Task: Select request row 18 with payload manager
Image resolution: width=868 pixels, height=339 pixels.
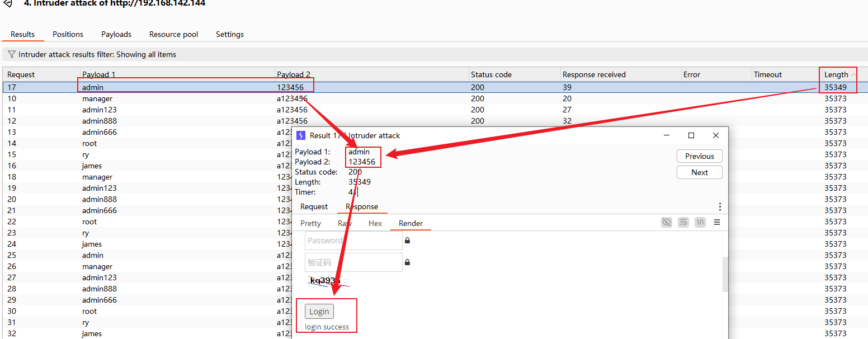Action: [x=148, y=177]
